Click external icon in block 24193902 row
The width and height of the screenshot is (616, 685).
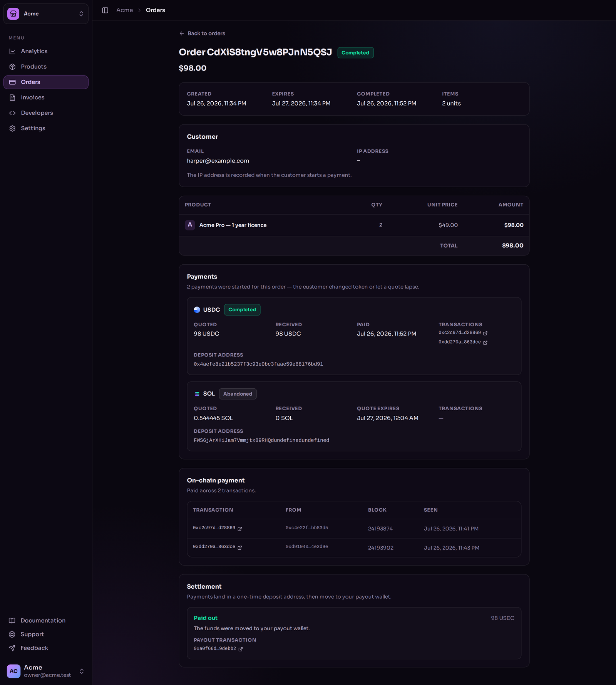click(240, 548)
